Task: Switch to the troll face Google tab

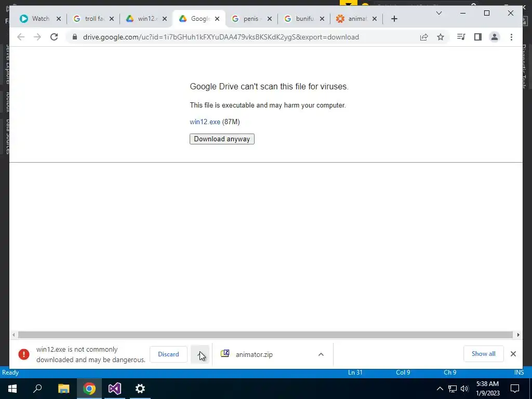Action: coord(89,19)
